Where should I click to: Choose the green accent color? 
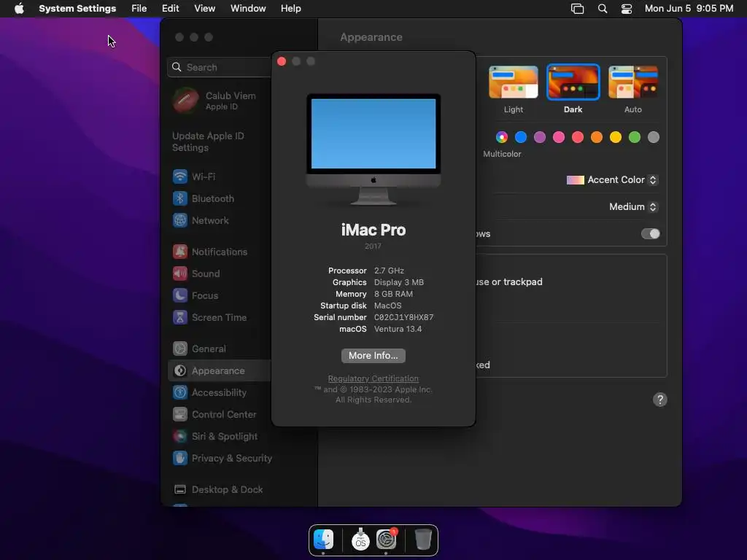[635, 137]
